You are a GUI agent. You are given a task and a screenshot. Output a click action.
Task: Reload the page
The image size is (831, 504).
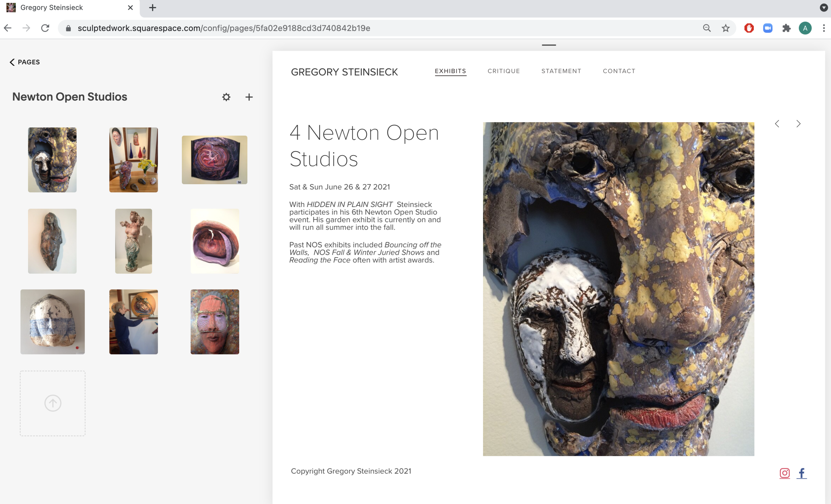45,28
